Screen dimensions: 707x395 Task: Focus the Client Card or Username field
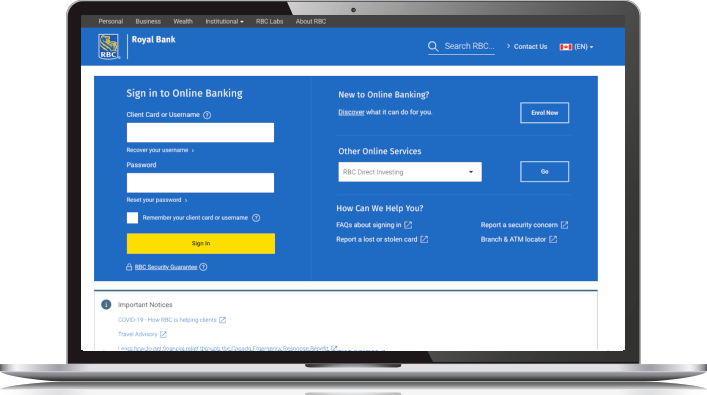200,133
